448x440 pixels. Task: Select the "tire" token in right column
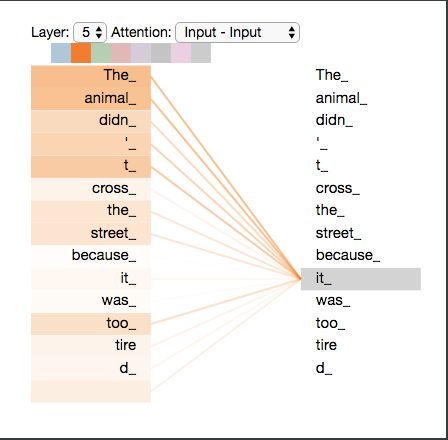(326, 345)
